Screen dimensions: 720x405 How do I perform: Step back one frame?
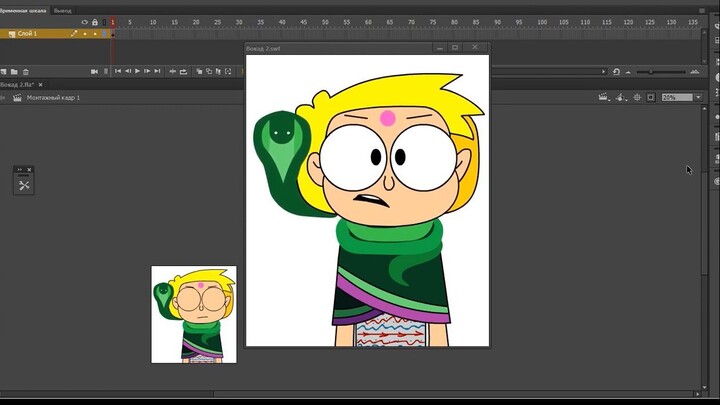click(x=128, y=71)
